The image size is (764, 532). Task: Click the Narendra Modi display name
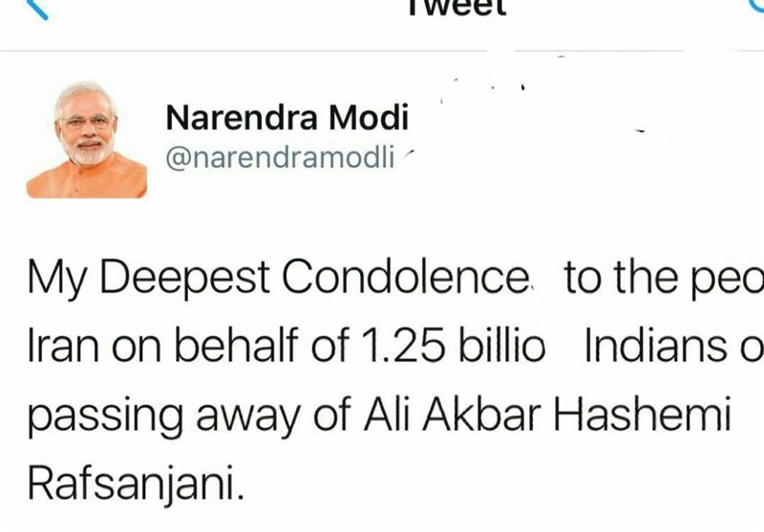pyautogui.click(x=286, y=118)
